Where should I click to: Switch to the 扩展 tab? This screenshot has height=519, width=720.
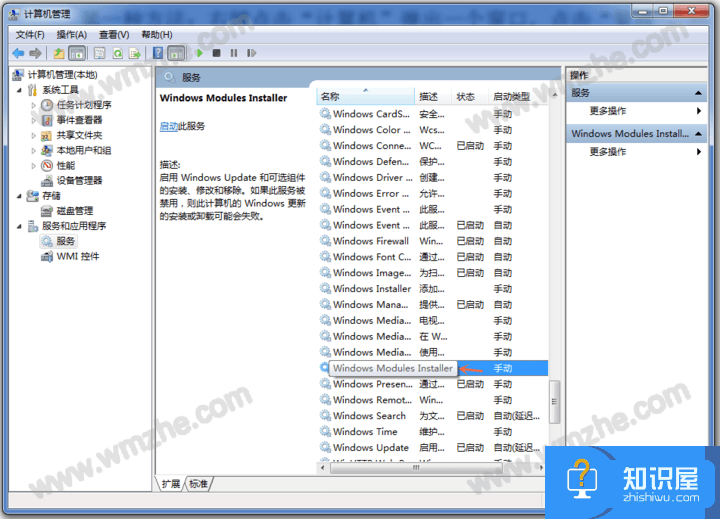(171, 484)
